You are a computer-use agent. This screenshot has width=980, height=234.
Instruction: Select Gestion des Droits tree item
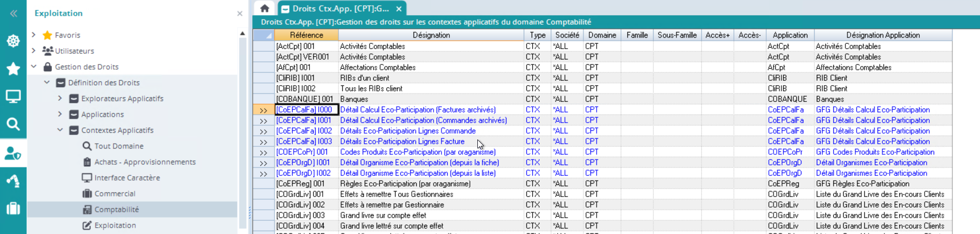(x=87, y=67)
